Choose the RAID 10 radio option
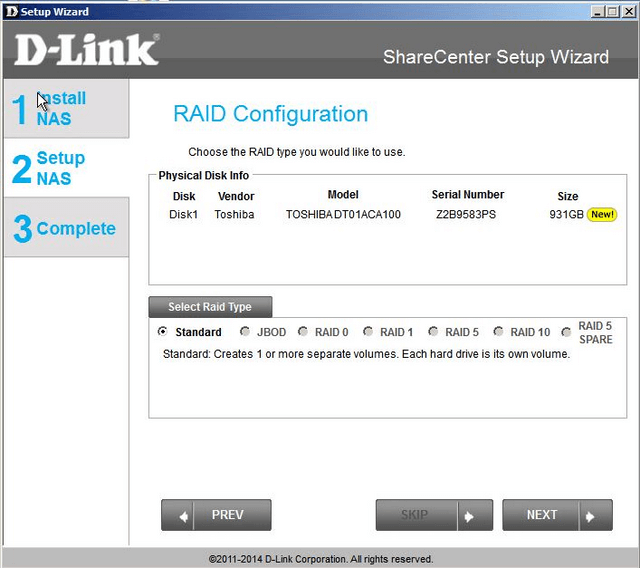The height and width of the screenshot is (568, 640). [x=498, y=331]
